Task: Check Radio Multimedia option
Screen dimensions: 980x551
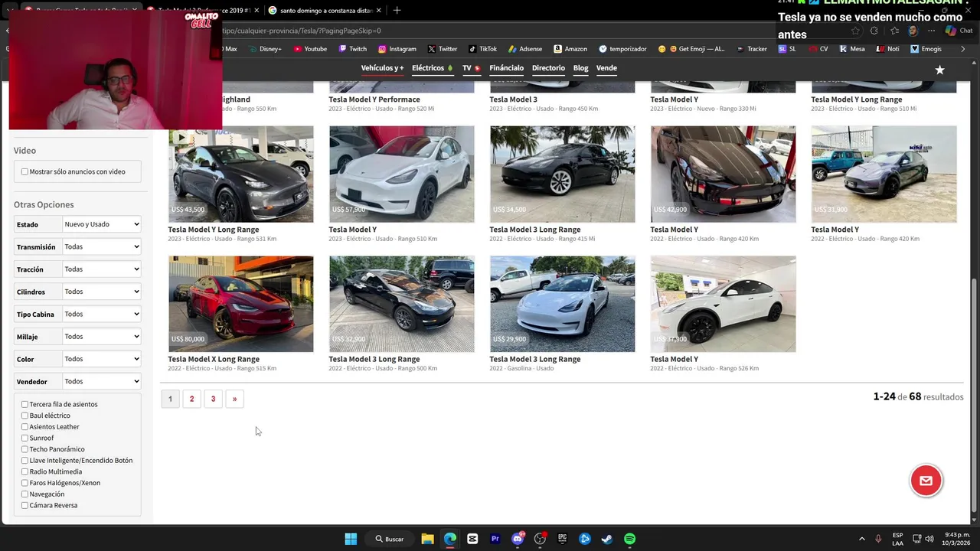Action: click(24, 472)
